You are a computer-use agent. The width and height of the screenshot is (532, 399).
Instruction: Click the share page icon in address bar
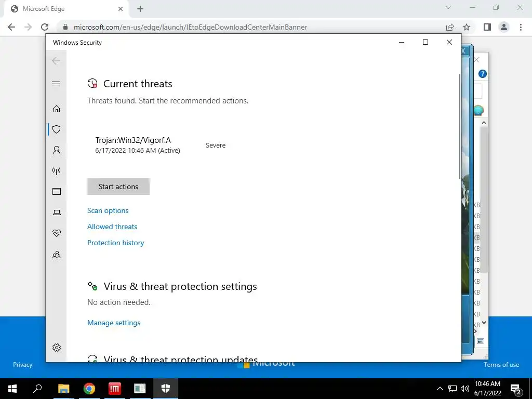click(x=450, y=27)
